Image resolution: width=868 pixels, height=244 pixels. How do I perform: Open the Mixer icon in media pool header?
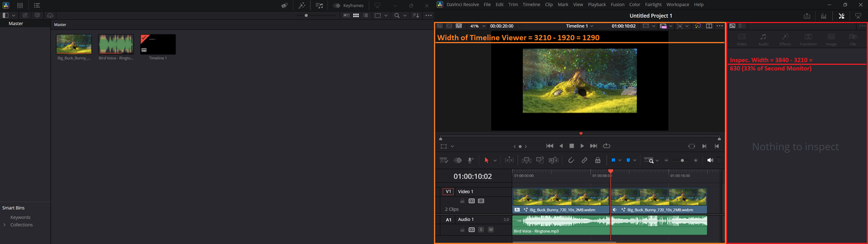tap(20, 5)
